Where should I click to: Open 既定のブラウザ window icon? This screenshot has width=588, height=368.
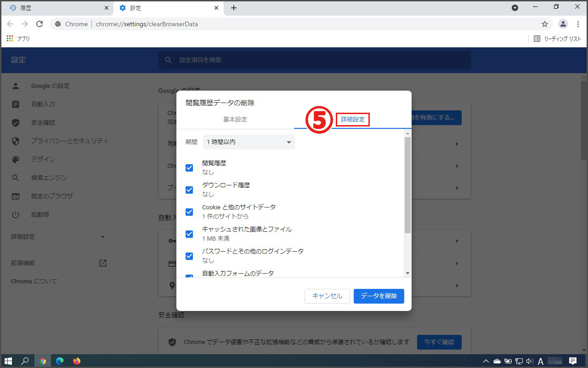click(16, 196)
